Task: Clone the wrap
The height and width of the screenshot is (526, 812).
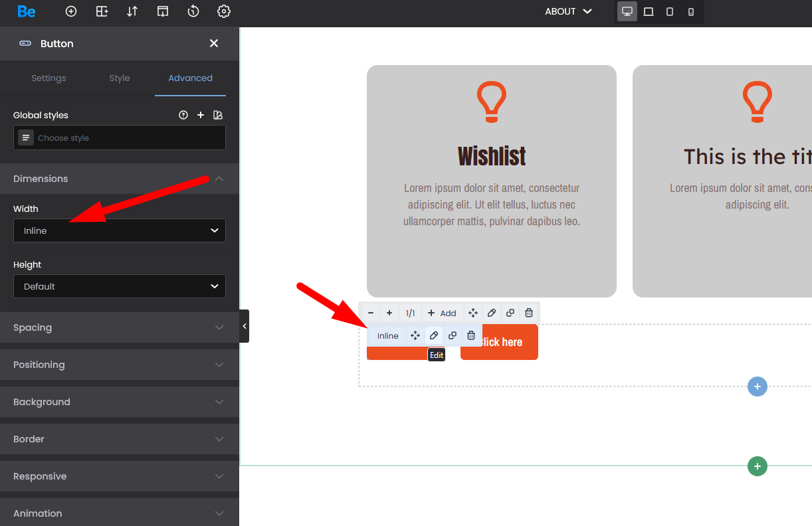Action: (510, 313)
